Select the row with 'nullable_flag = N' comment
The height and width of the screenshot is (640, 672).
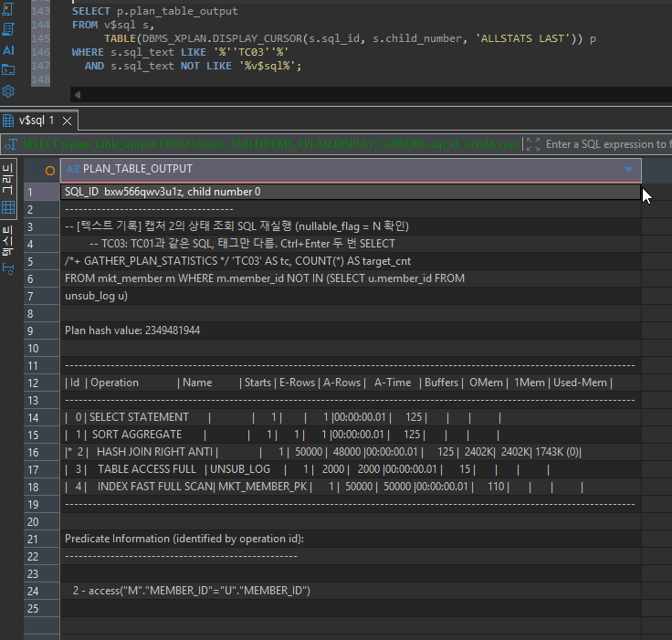[x=351, y=226]
